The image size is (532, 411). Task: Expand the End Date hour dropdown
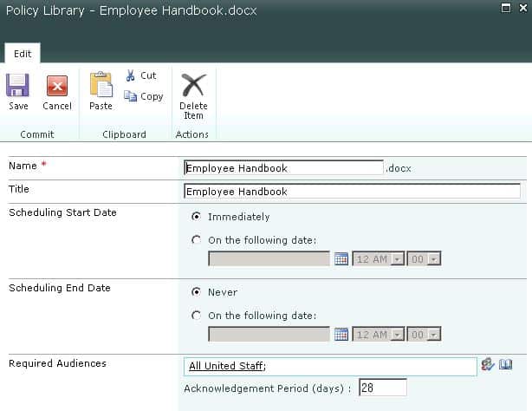click(397, 334)
